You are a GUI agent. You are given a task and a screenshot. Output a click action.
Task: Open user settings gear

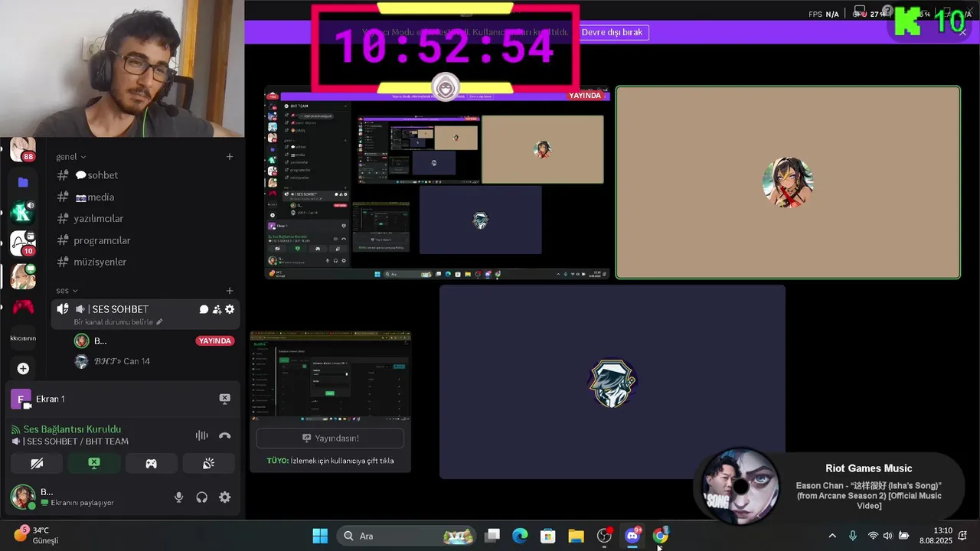224,497
